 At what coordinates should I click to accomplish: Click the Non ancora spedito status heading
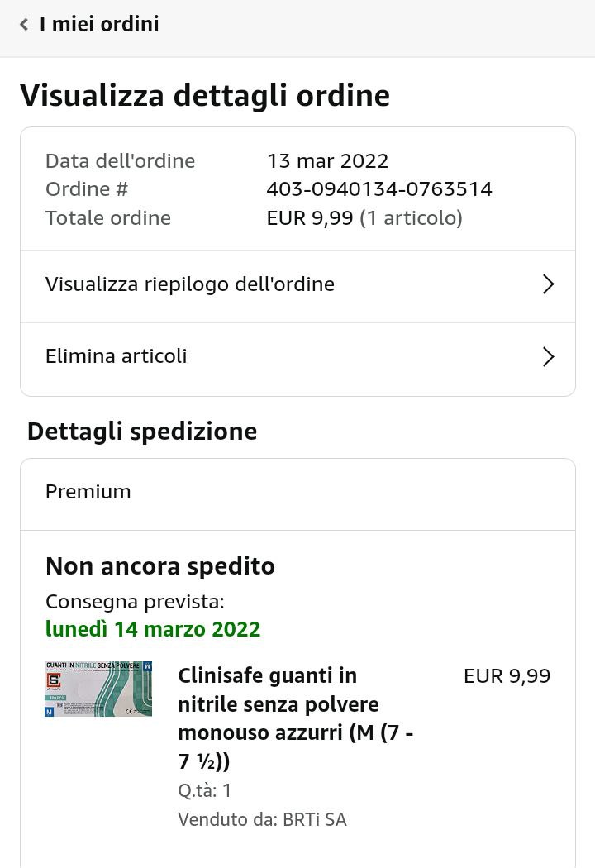click(160, 566)
